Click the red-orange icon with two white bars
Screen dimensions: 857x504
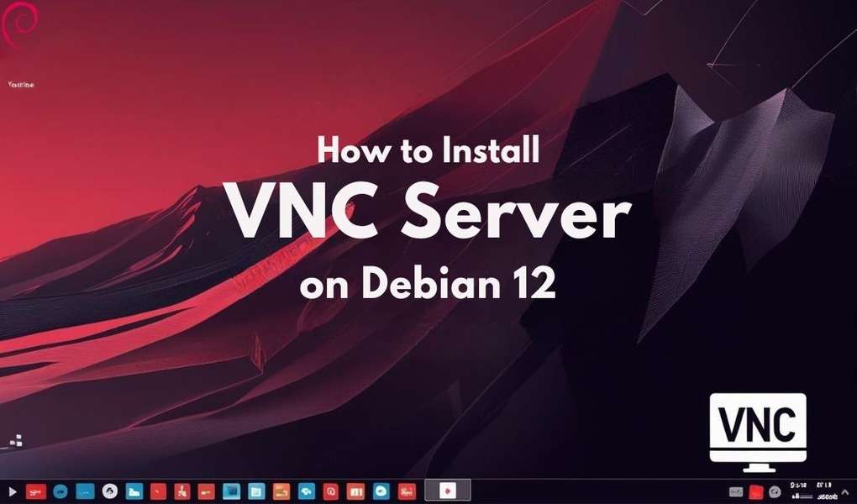point(355,492)
